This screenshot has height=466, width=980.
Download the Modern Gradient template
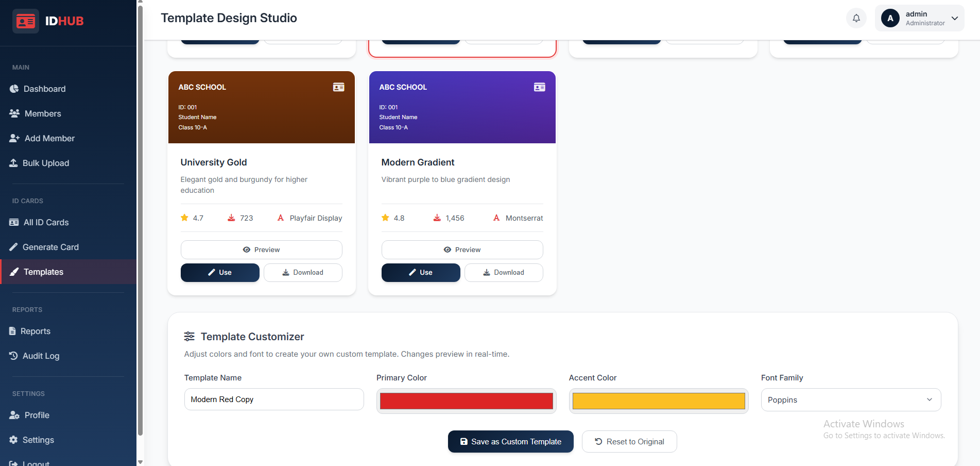[x=503, y=273]
